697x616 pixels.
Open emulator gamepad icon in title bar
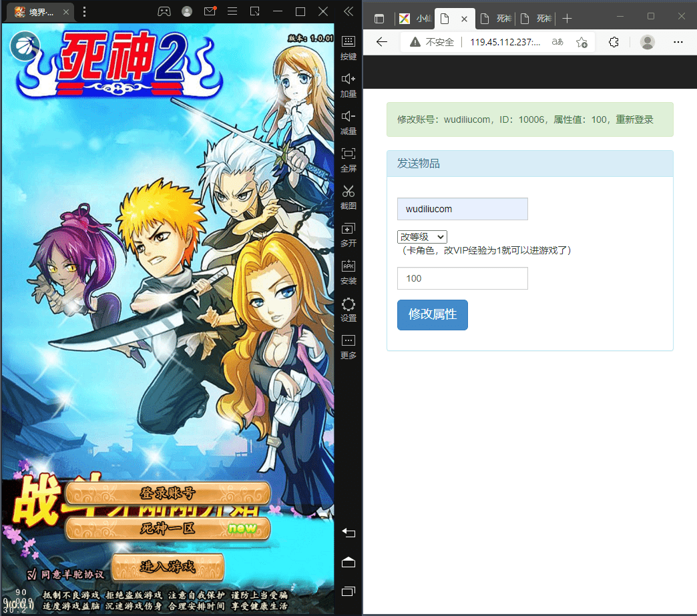[x=164, y=11]
